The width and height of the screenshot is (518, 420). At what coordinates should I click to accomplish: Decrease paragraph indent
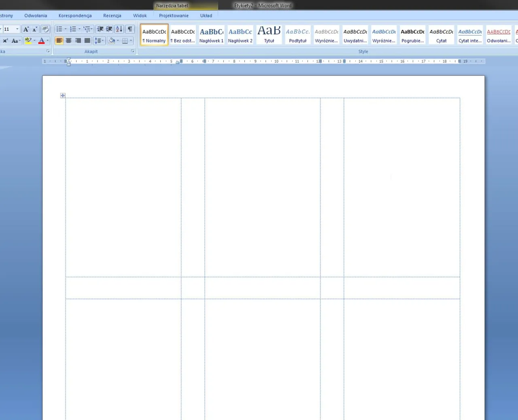pyautogui.click(x=100, y=29)
